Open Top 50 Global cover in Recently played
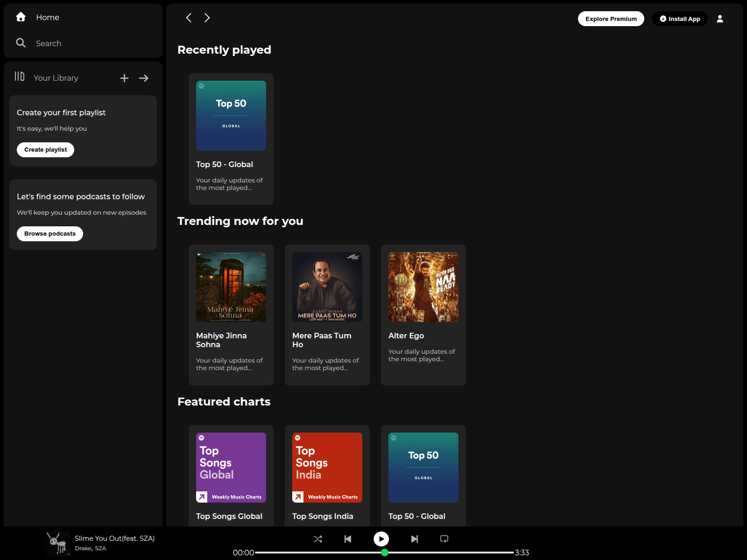This screenshot has width=747, height=560. tap(231, 116)
